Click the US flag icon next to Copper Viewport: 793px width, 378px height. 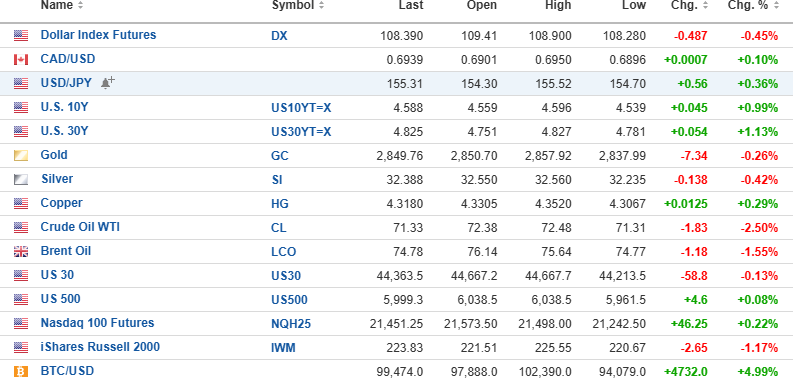pos(21,203)
